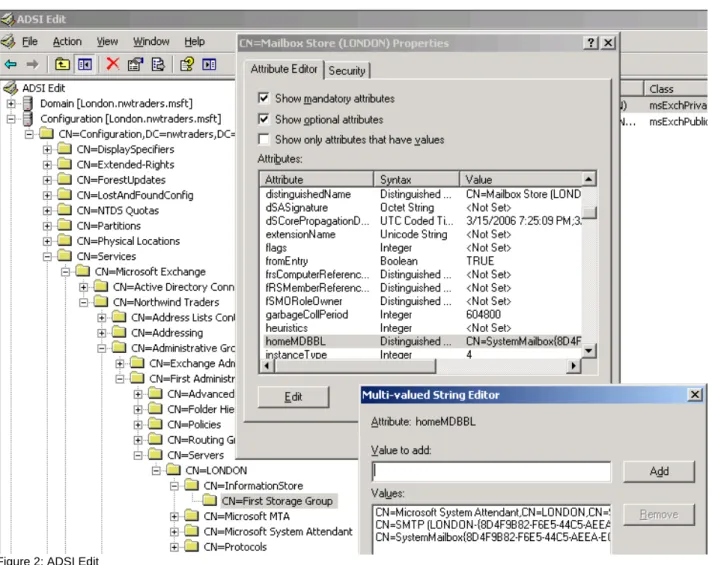
Task: Click the CN=Extended-Rights folder icon
Action: pos(65,164)
